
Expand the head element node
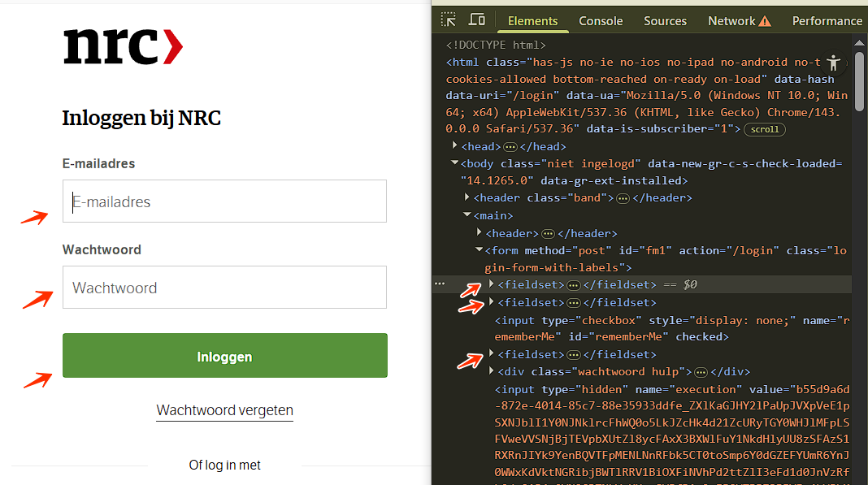(455, 146)
